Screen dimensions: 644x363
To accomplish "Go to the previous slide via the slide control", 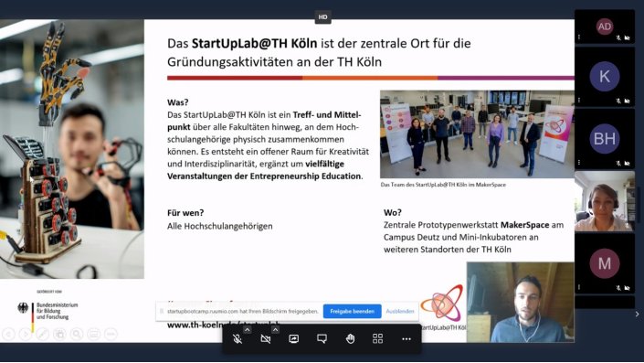I will coord(9,334).
